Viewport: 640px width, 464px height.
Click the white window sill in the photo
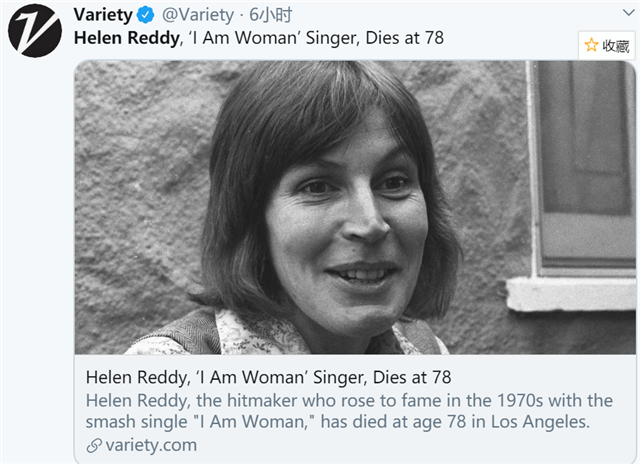click(571, 294)
